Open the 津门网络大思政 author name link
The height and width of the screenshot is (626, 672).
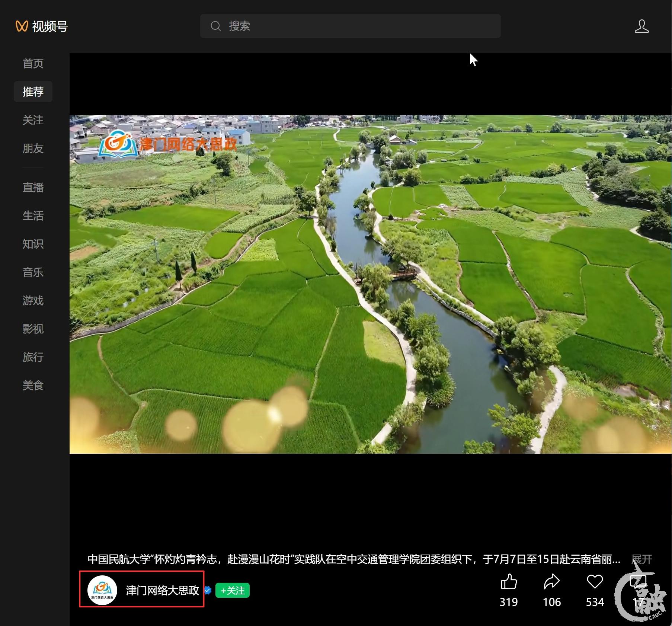coord(163,591)
